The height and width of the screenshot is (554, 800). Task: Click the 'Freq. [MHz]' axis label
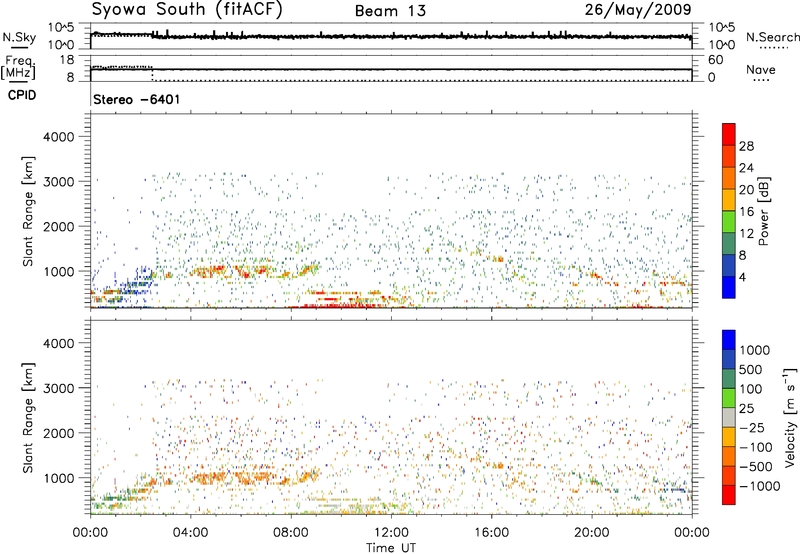19,68
